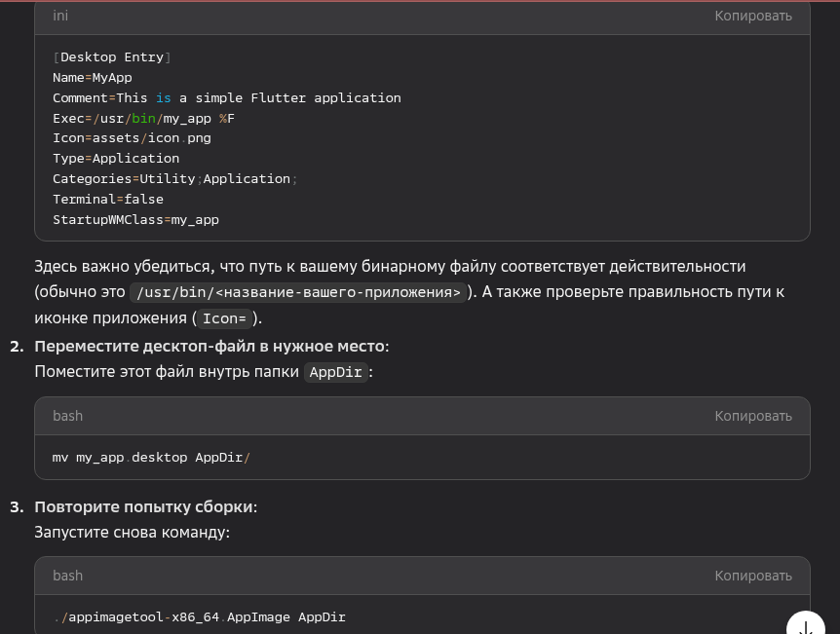Click the 'bash' label above mv command

click(67, 416)
